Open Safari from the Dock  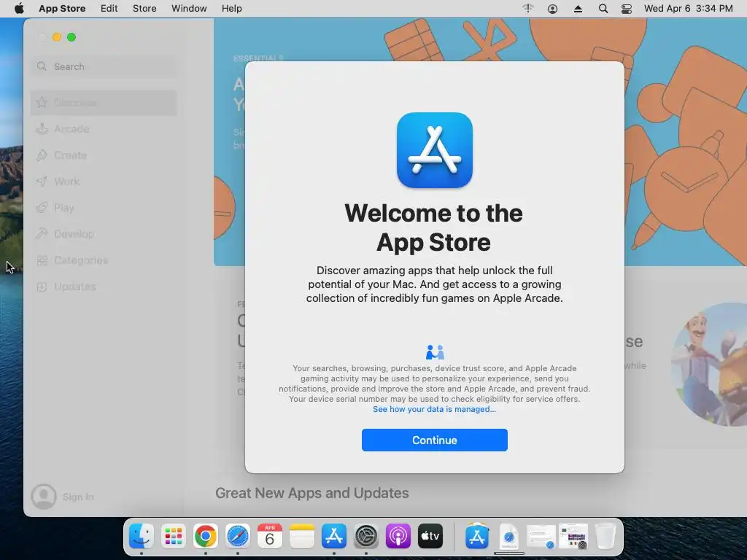(238, 536)
